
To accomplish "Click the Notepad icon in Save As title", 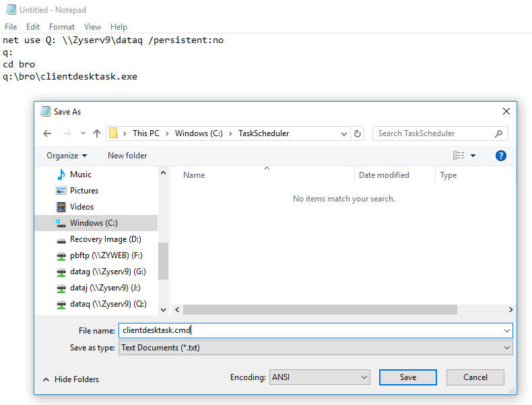I will click(x=46, y=111).
